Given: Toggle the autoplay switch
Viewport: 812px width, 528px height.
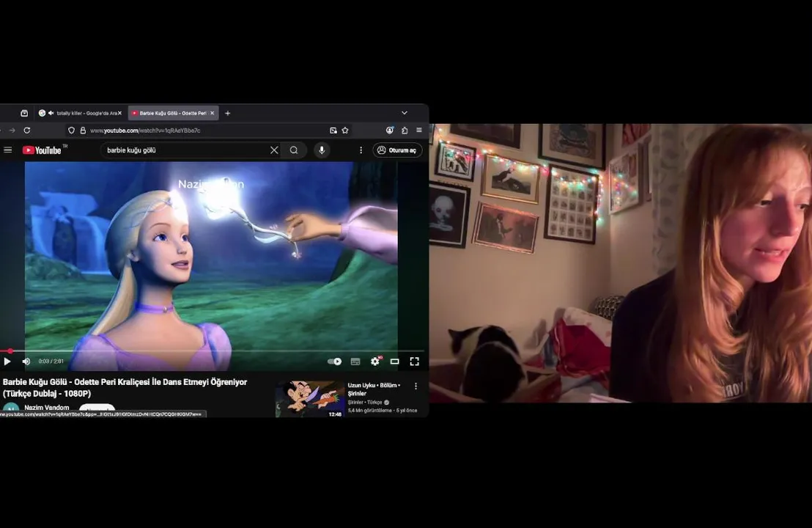Looking at the screenshot, I should [334, 361].
